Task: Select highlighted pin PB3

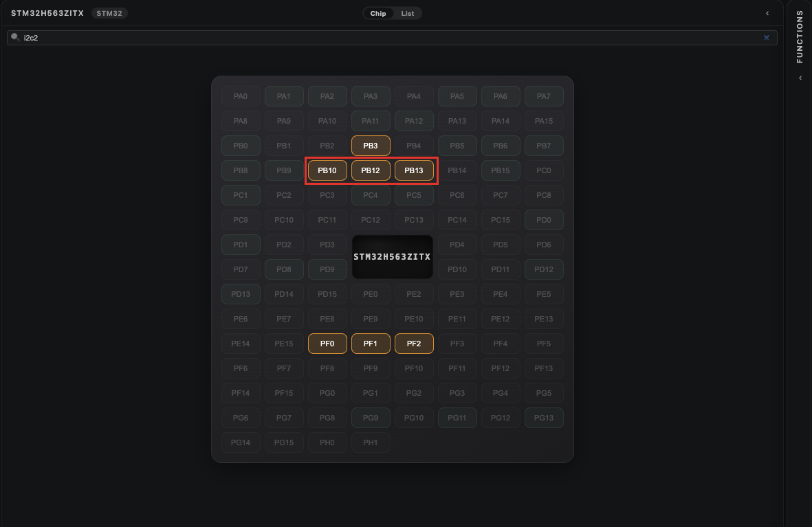Action: point(371,146)
